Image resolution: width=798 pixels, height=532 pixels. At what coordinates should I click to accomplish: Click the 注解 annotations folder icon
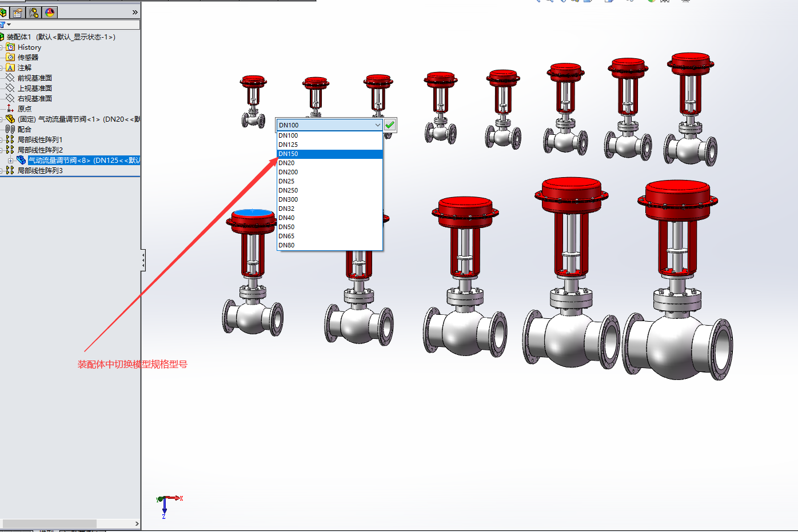point(10,68)
